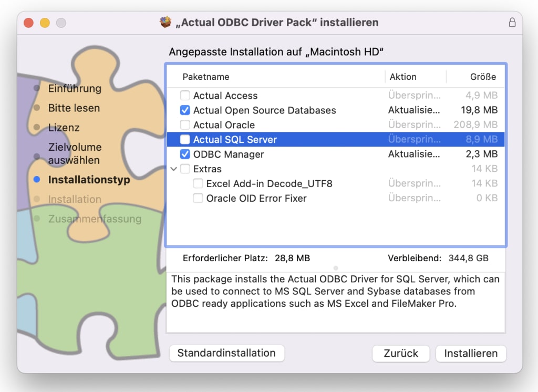Viewport: 538px width, 392px height.
Task: Click the Erforderlicher Platz 28,8 MB value
Action: [292, 258]
